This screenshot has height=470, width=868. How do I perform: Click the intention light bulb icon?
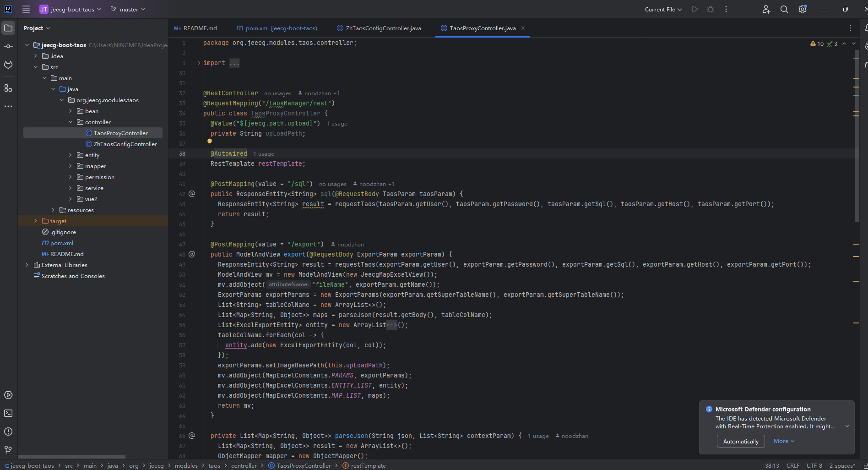[x=210, y=142]
